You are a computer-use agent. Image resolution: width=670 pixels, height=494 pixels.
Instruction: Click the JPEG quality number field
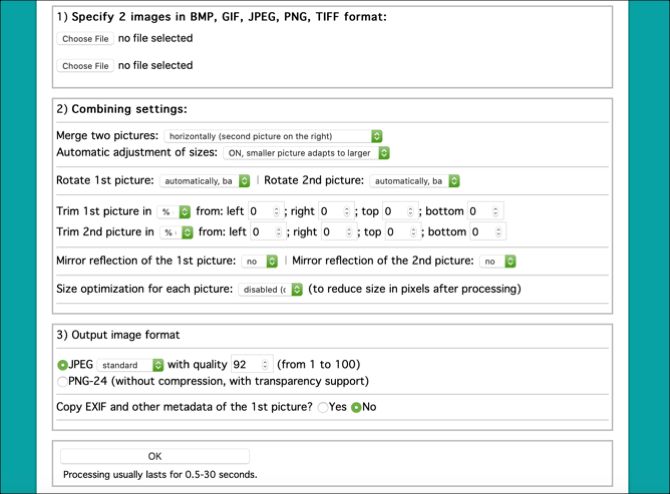(251, 365)
